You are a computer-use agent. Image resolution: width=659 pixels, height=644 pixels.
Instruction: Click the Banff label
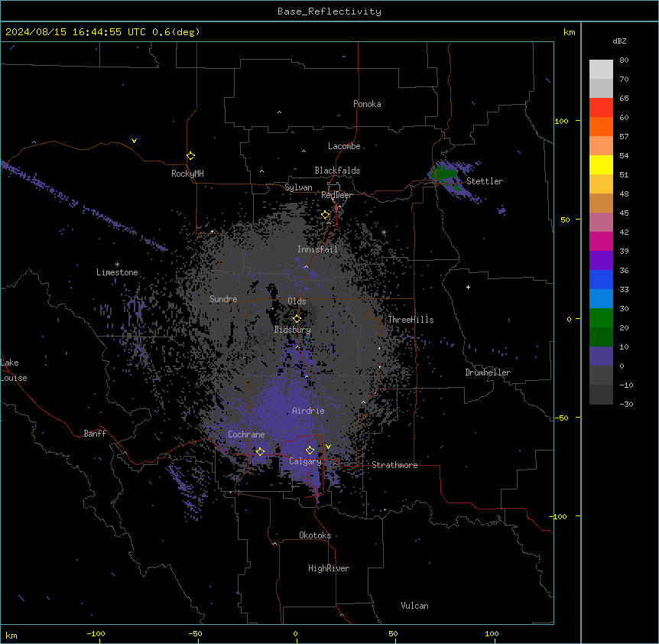(x=95, y=434)
